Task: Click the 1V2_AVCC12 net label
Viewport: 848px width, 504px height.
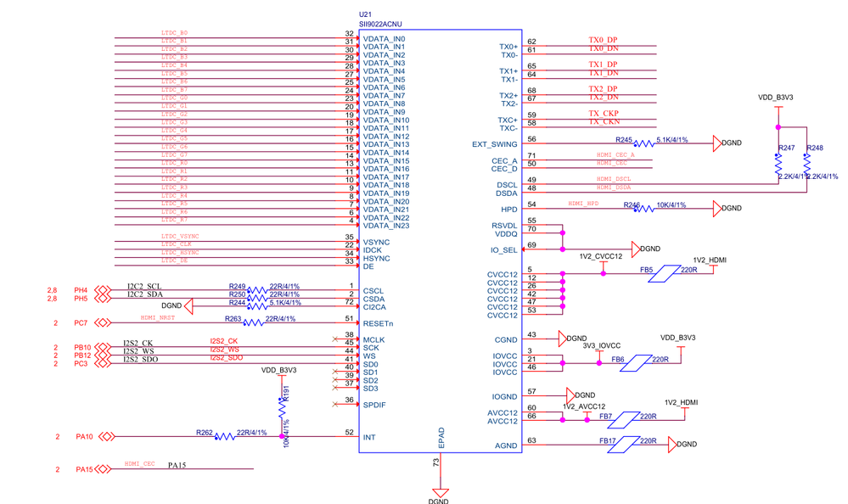Action: pos(584,406)
